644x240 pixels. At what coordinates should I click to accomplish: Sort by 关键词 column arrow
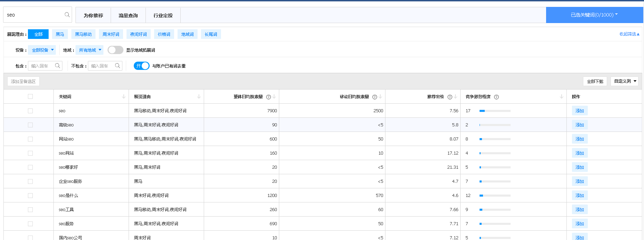[124, 97]
